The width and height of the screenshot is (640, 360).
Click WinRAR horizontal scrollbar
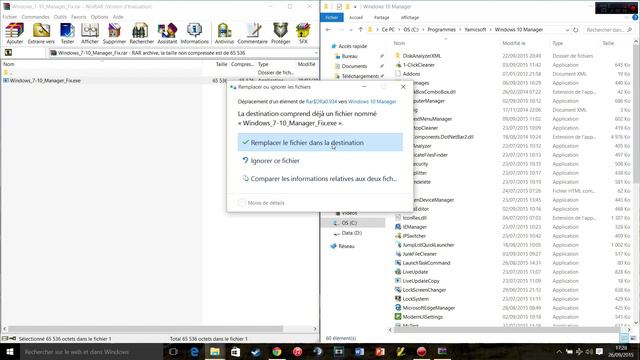[x=145, y=329]
